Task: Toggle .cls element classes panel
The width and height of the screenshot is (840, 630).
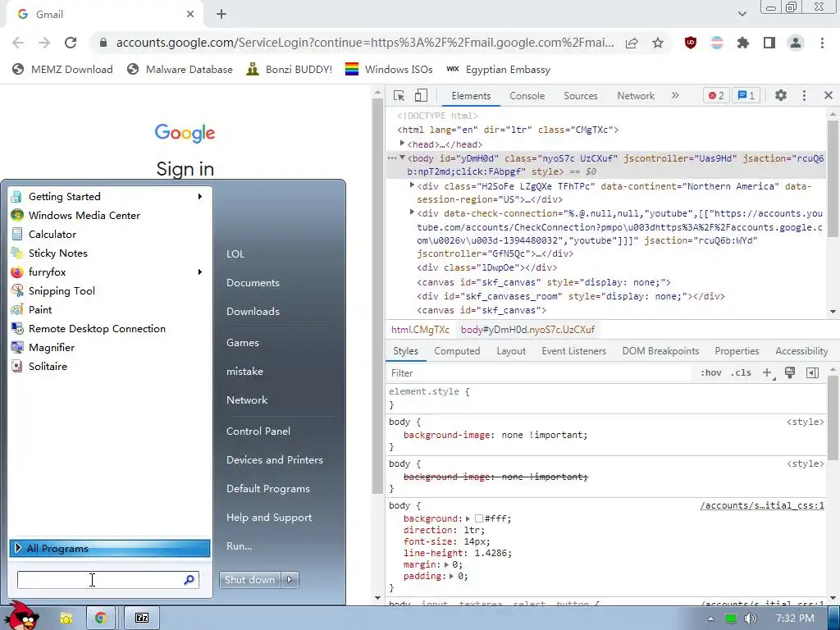Action: click(x=741, y=373)
